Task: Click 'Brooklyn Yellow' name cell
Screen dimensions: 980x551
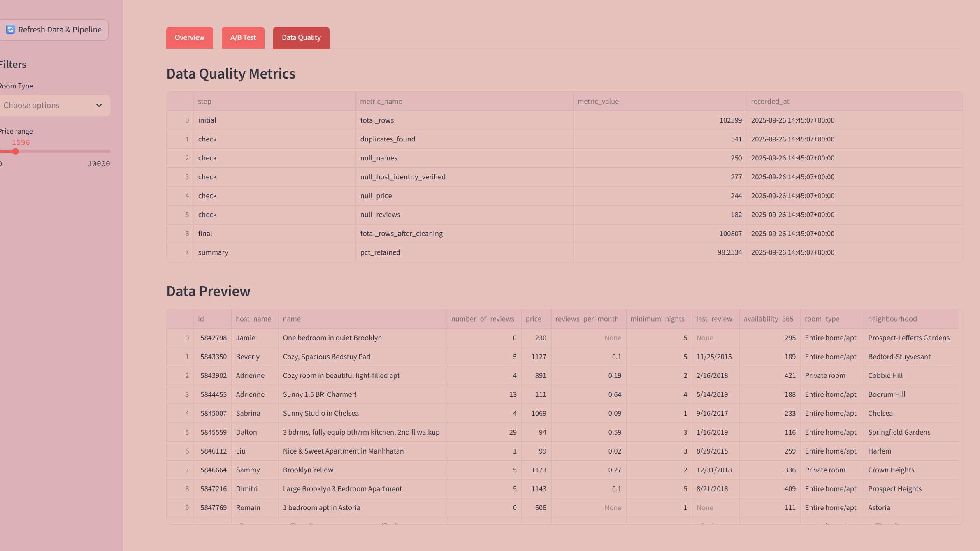Action: 362,470
